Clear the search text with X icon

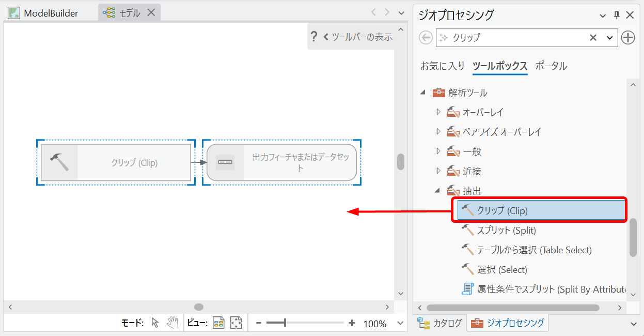(x=593, y=38)
